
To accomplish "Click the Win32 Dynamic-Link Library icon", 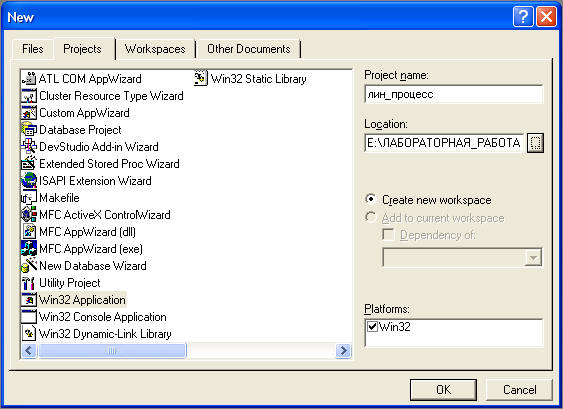I will pyautogui.click(x=29, y=334).
